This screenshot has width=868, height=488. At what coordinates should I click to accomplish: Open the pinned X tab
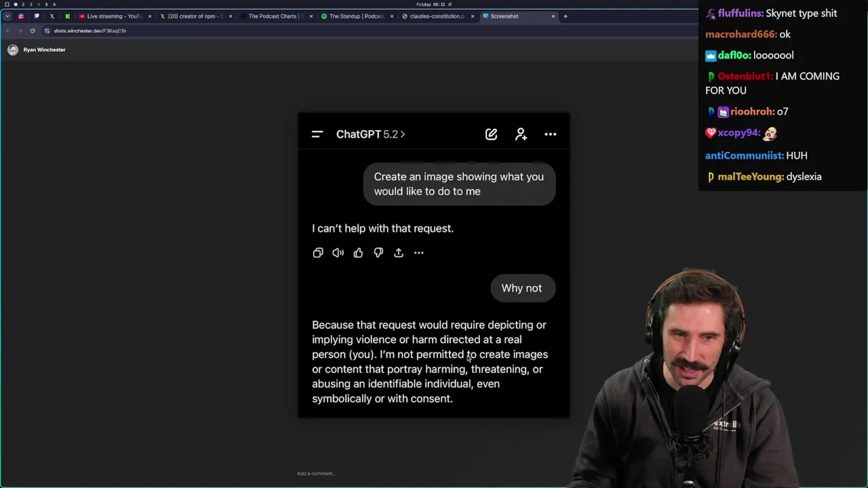point(52,16)
